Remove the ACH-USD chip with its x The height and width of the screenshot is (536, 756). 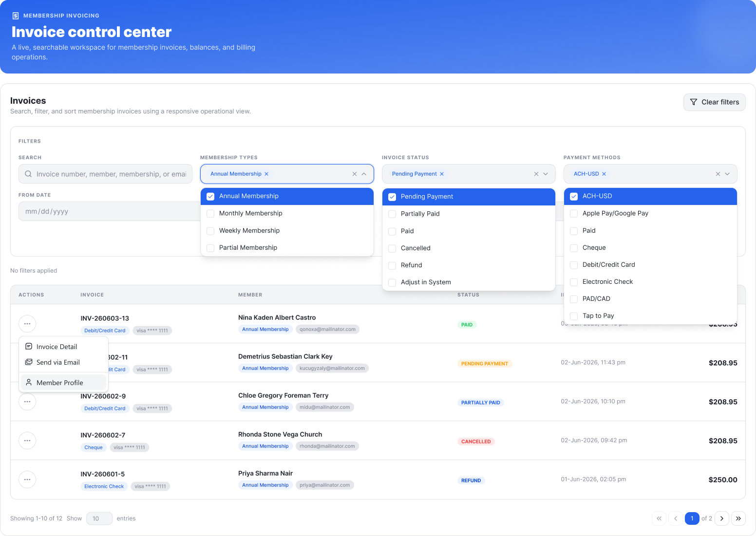(x=604, y=174)
